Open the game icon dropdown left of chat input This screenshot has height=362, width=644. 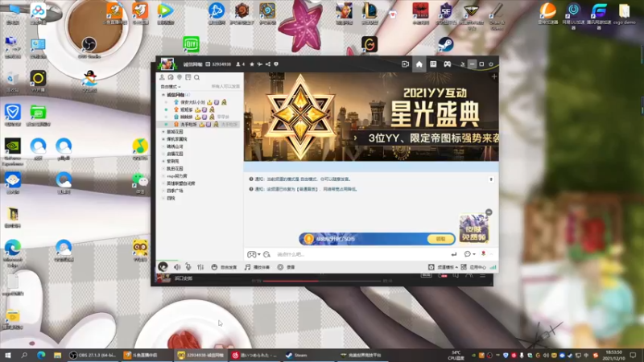pyautogui.click(x=254, y=254)
